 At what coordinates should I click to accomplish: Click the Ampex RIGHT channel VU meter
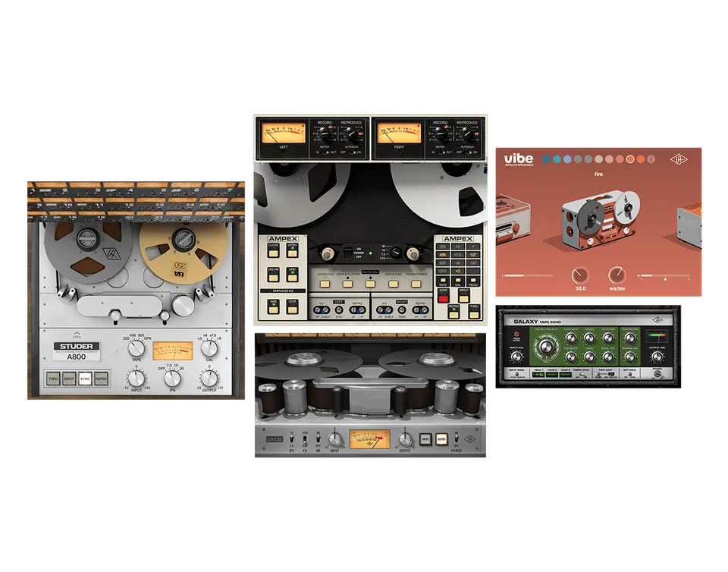(399, 133)
